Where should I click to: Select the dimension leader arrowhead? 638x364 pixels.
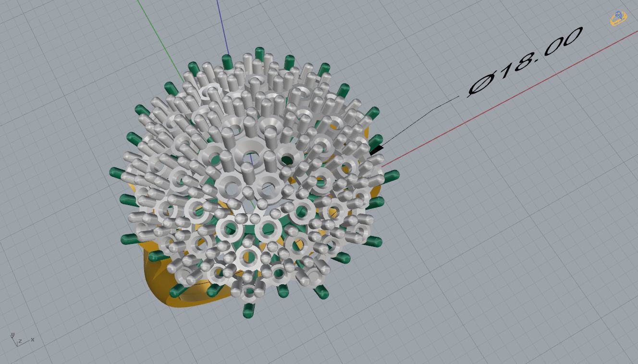point(376,150)
